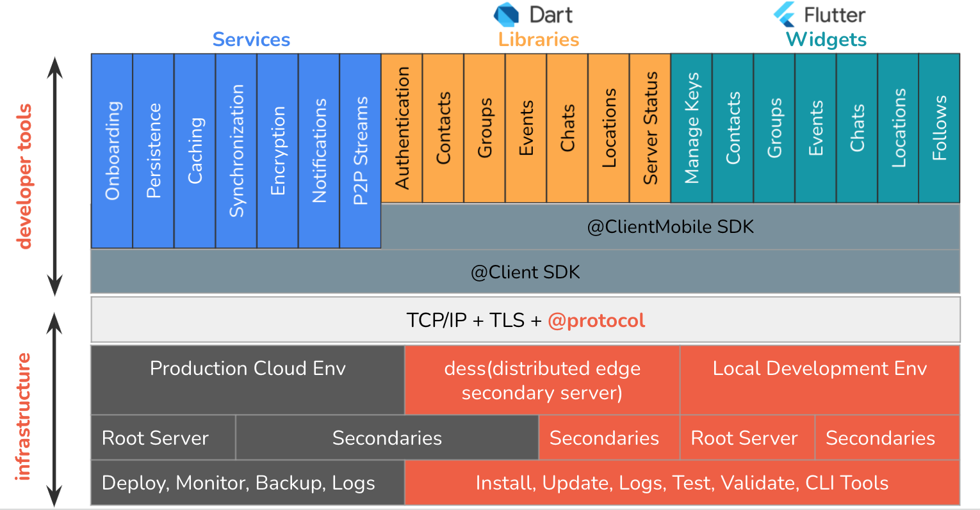Click Secondaries under the dess block

[x=609, y=438]
